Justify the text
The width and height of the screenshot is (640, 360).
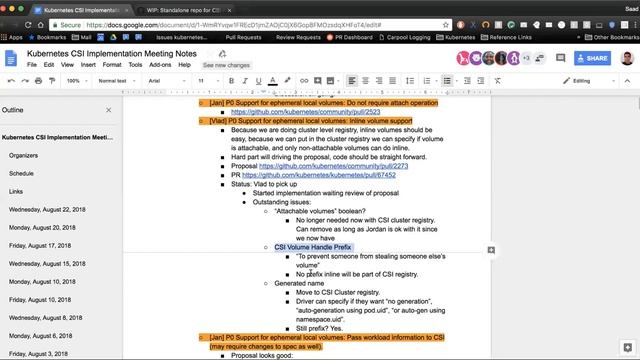[392, 81]
